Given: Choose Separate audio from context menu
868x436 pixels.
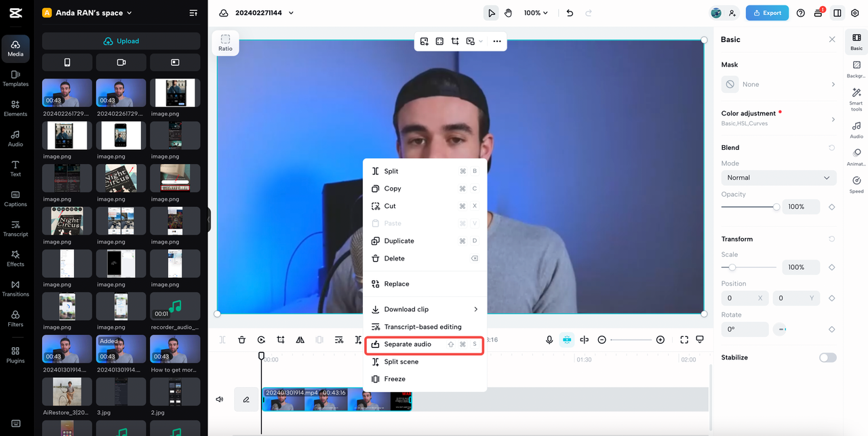Looking at the screenshot, I should pos(425,344).
